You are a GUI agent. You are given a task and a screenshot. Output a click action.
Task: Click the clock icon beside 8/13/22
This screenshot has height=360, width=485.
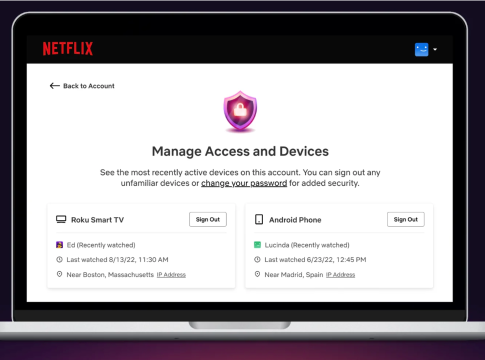(59, 259)
